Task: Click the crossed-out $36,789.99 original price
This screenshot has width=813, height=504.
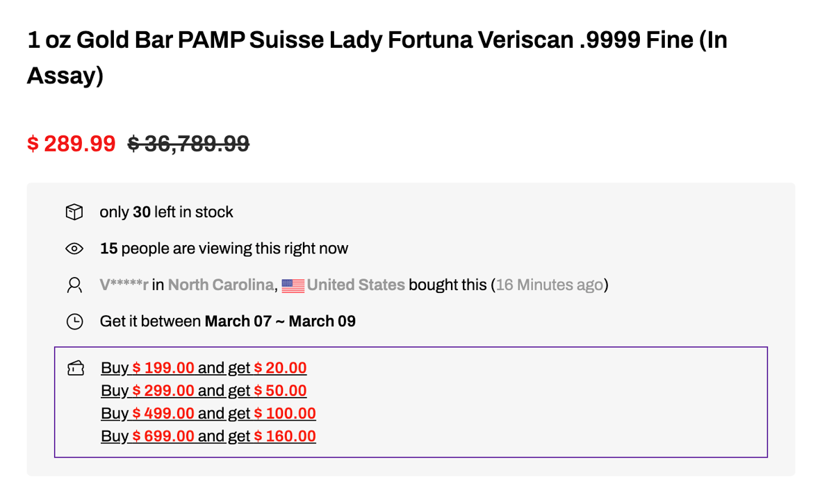Action: [188, 144]
